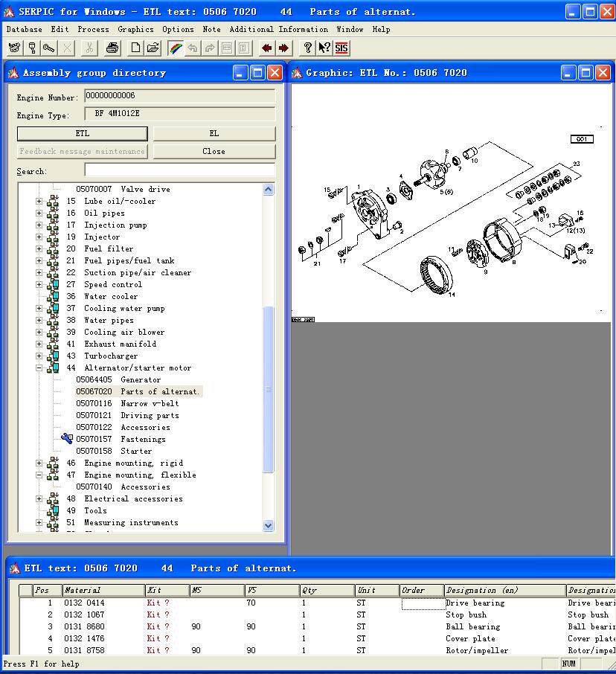Image resolution: width=616 pixels, height=674 pixels.
Task: Select the 0132 1476 Cover plate row
Action: pyautogui.click(x=317, y=638)
